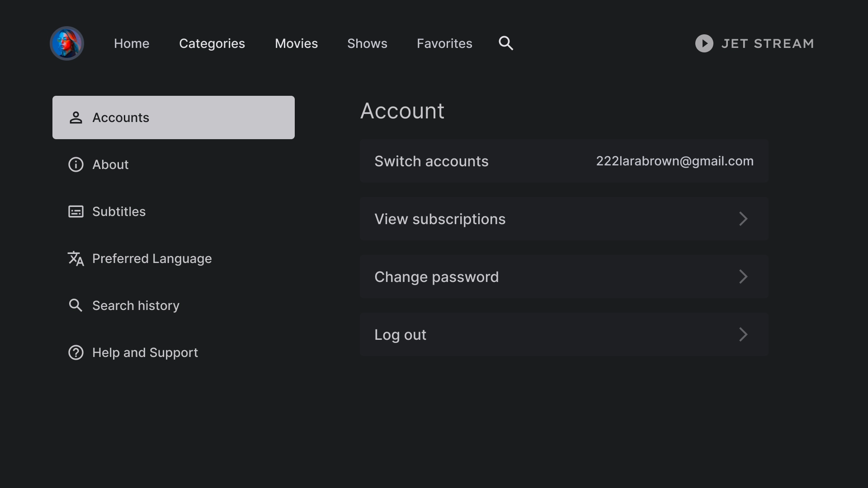Image resolution: width=868 pixels, height=488 pixels.
Task: Open the Movies navigation tab
Action: point(296,43)
